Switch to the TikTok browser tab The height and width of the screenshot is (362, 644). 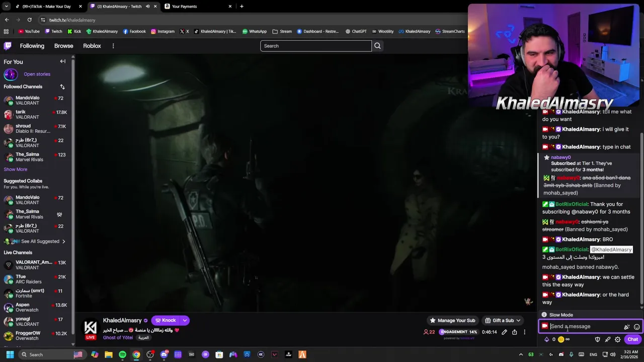48,7
